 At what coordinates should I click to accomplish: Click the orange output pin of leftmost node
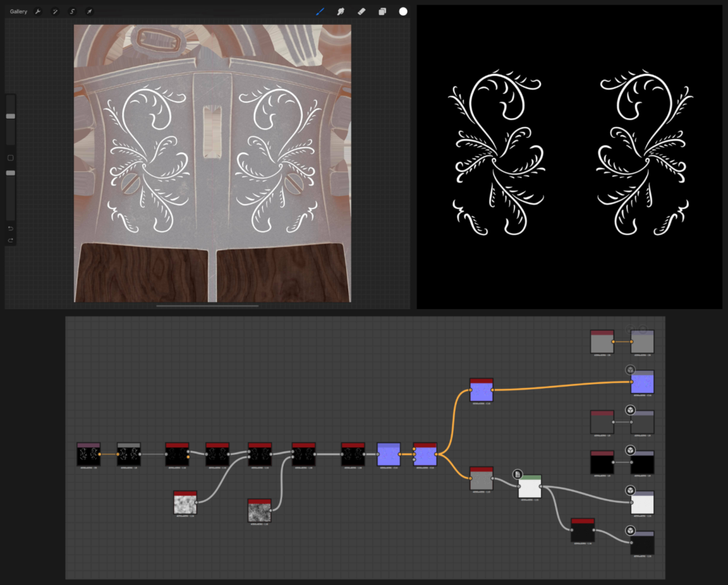pos(100,454)
